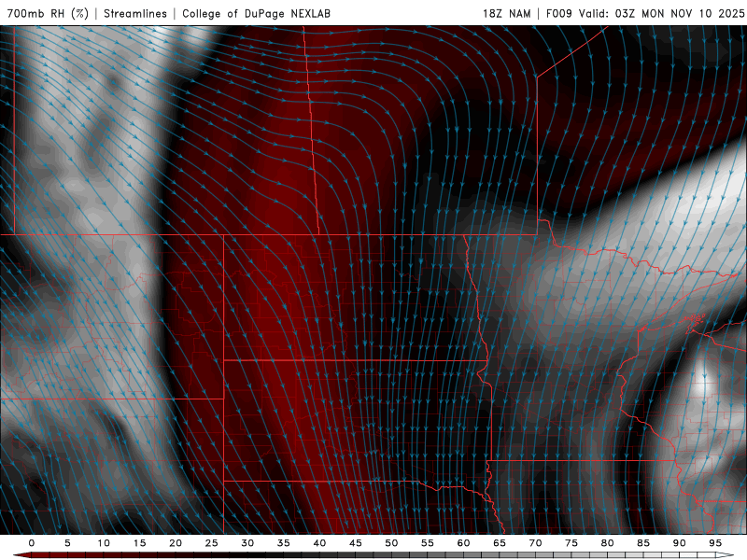The width and height of the screenshot is (747, 560).
Task: Click 'College of DuPage NEXLAB' text
Action: (256, 13)
